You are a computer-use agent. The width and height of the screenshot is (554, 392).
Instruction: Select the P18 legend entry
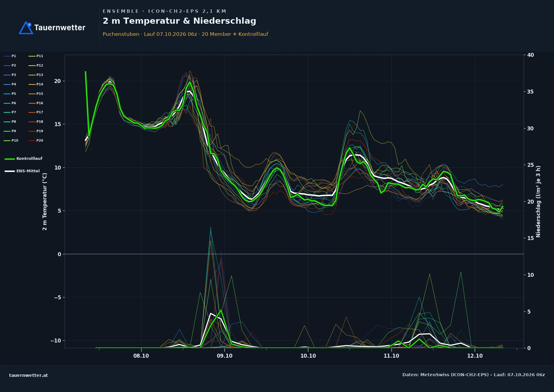coord(36,122)
